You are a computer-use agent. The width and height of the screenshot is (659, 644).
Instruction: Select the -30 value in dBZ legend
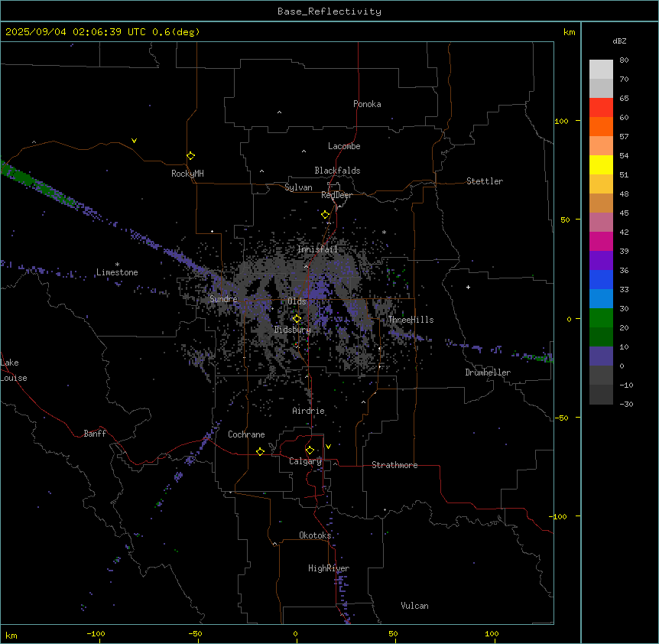626,404
